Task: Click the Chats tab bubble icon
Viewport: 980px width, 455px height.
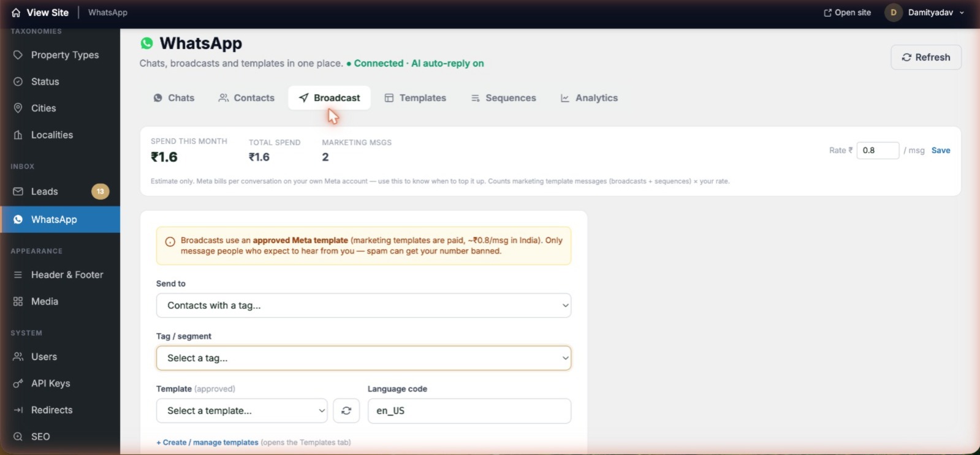Action: [x=158, y=98]
